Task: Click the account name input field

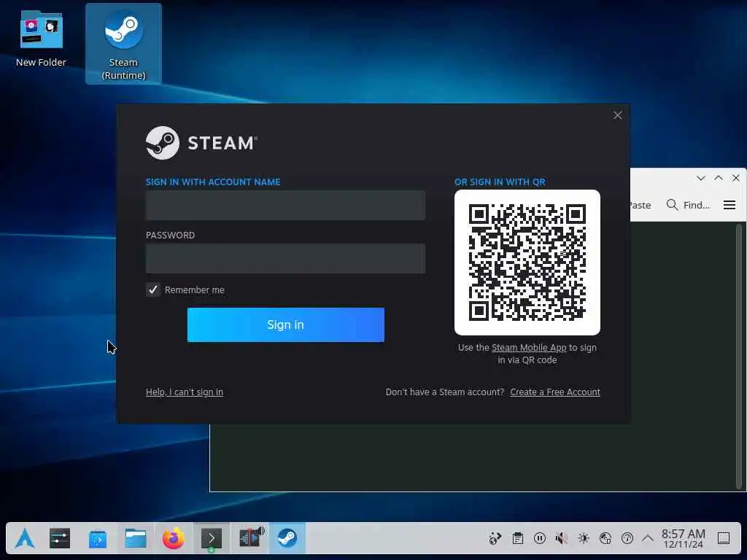Action: pos(285,205)
